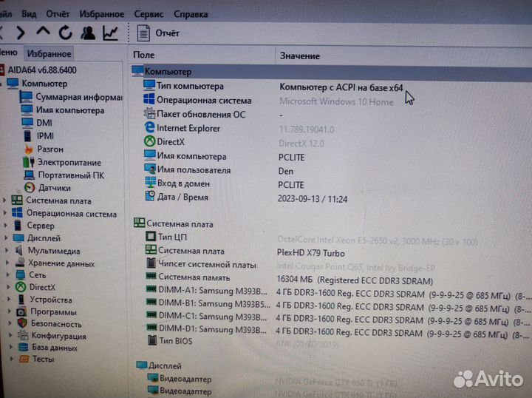Viewport: 532px width, 398px height.
Task: Select База данных database icon item
Action: (x=55, y=348)
